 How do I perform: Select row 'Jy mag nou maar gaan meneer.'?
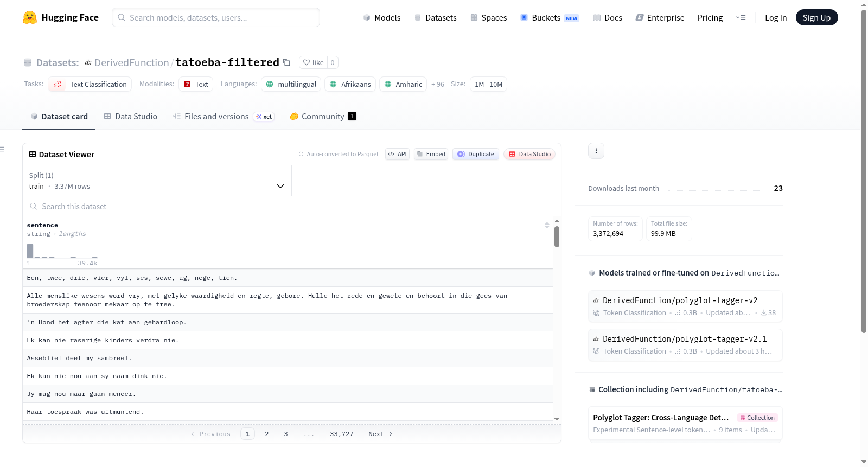pyautogui.click(x=288, y=394)
